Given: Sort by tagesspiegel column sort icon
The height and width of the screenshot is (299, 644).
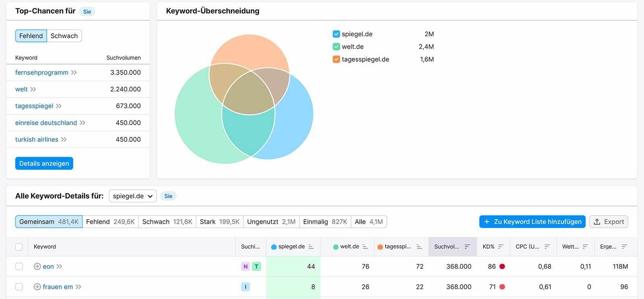Looking at the screenshot, I should point(419,247).
